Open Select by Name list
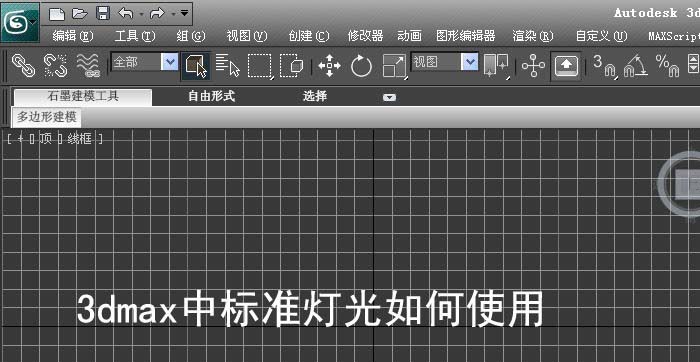700x362 pixels. [x=228, y=66]
